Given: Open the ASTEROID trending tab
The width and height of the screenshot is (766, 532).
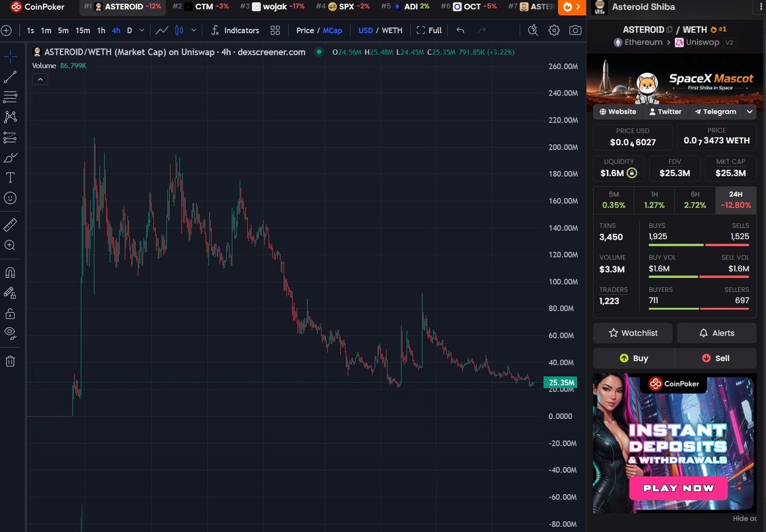Looking at the screenshot, I should [123, 6].
